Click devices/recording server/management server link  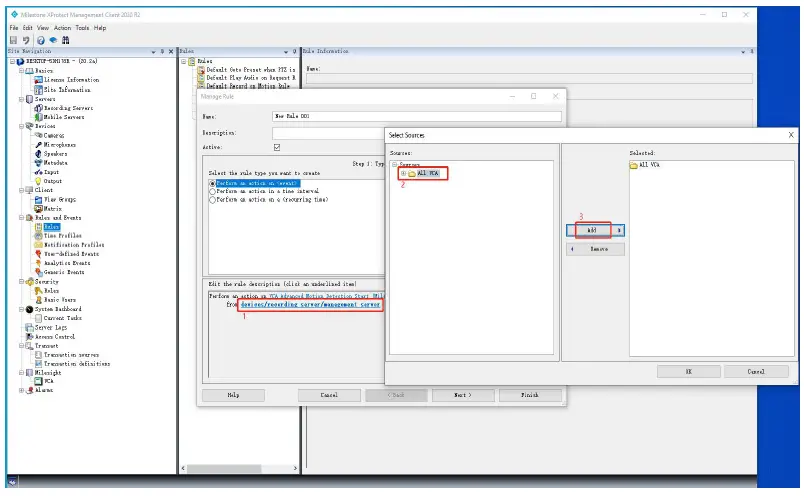(310, 304)
